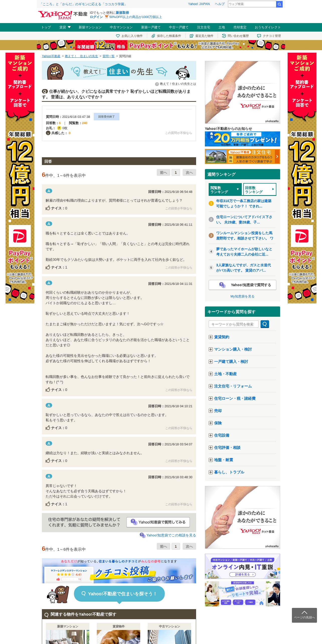This screenshot has height=644, width=322.
Task: Expand the 注文住宅・リフォーム category
Action: pos(211,386)
